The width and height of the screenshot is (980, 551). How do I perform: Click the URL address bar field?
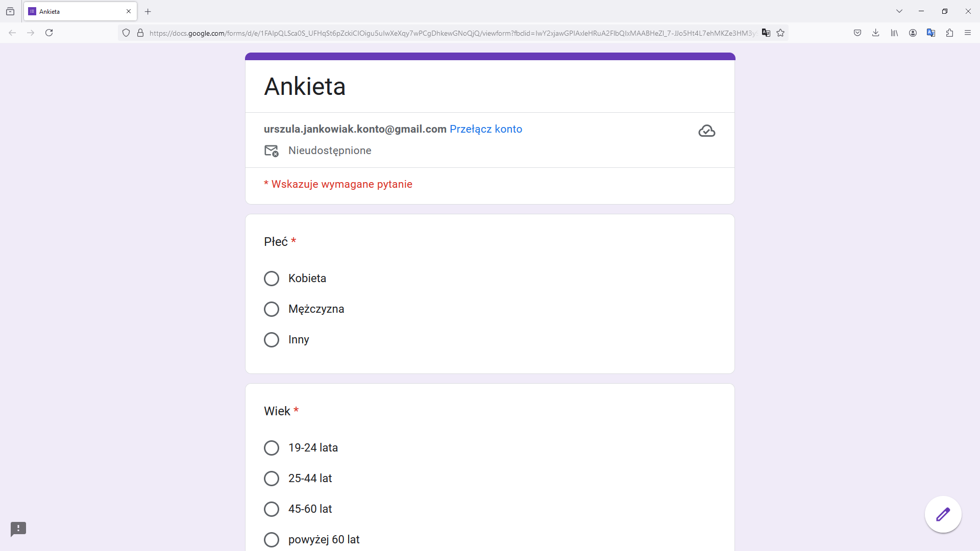452,33
